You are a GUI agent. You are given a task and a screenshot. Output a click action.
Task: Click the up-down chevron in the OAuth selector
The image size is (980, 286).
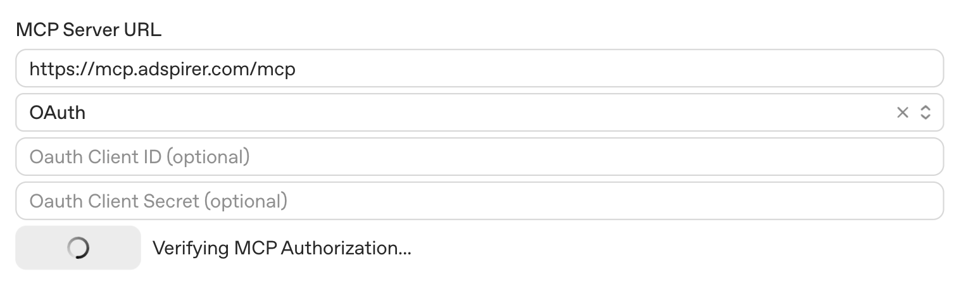[925, 113]
